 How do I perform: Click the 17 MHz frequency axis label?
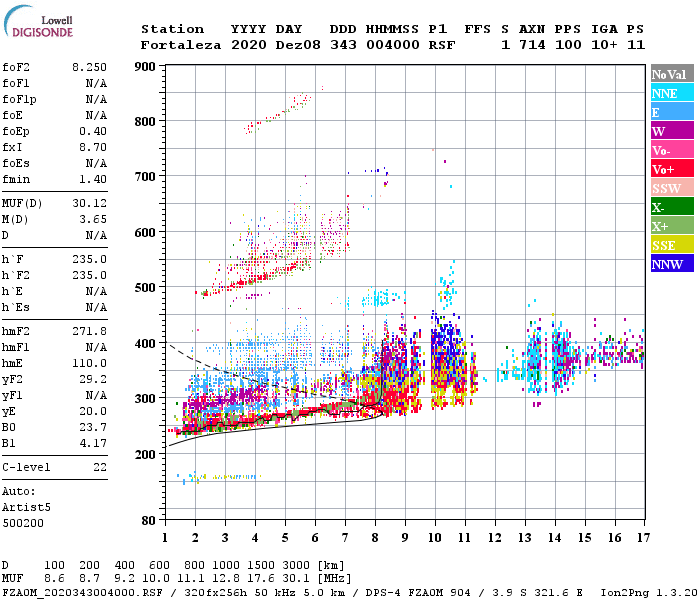click(643, 538)
